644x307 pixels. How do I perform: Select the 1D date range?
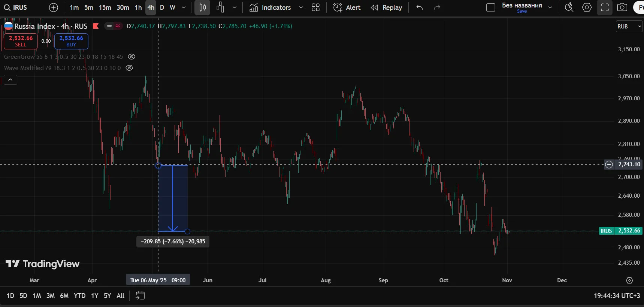coord(10,296)
